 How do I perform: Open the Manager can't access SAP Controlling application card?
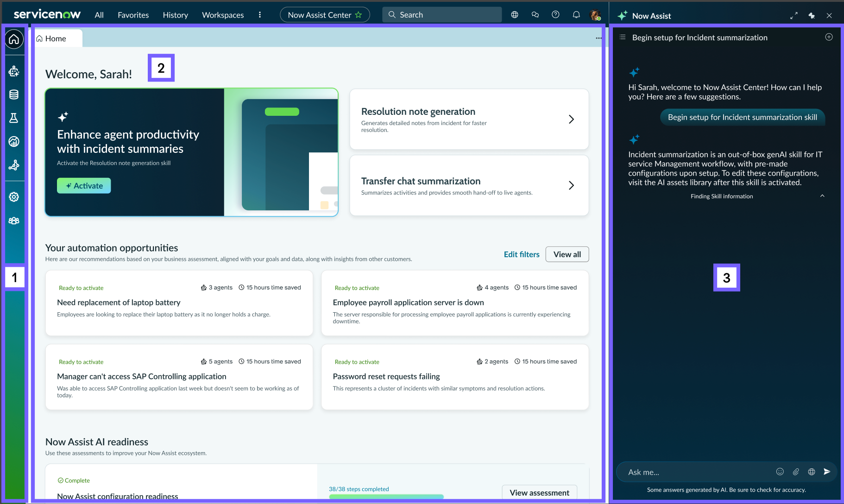[x=179, y=377]
